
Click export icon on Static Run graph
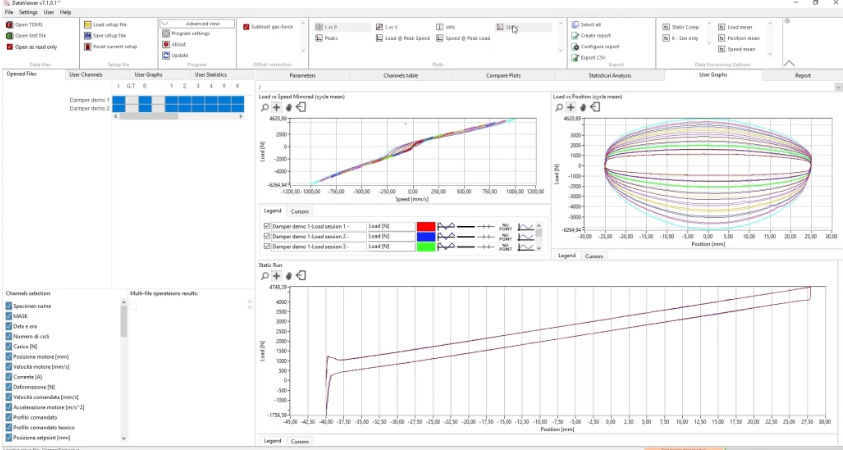tap(301, 276)
